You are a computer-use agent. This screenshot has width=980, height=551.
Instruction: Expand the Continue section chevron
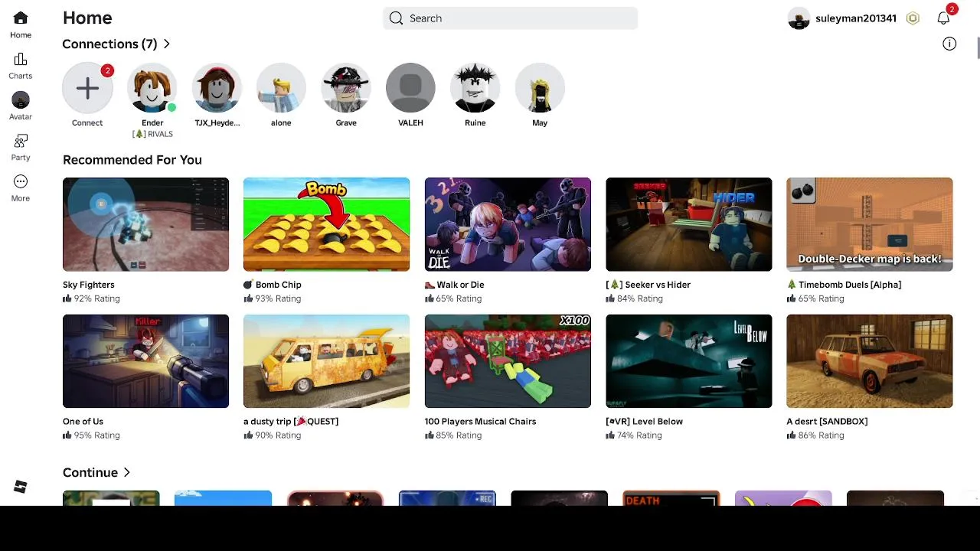tap(126, 472)
